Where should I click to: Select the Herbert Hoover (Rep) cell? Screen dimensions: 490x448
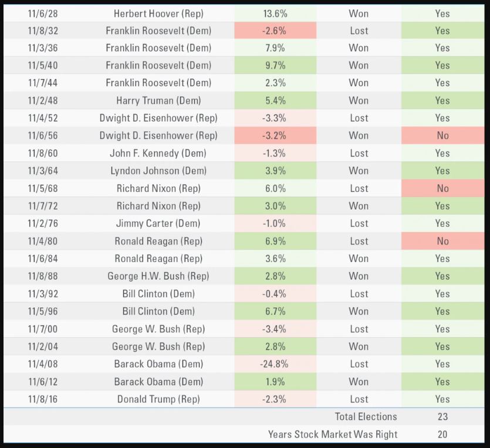[158, 13]
